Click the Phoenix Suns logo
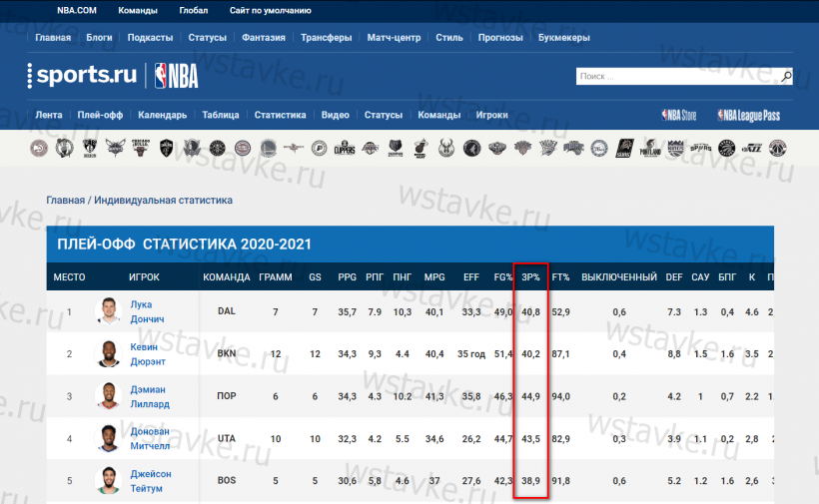This screenshot has width=819, height=504. (x=624, y=149)
